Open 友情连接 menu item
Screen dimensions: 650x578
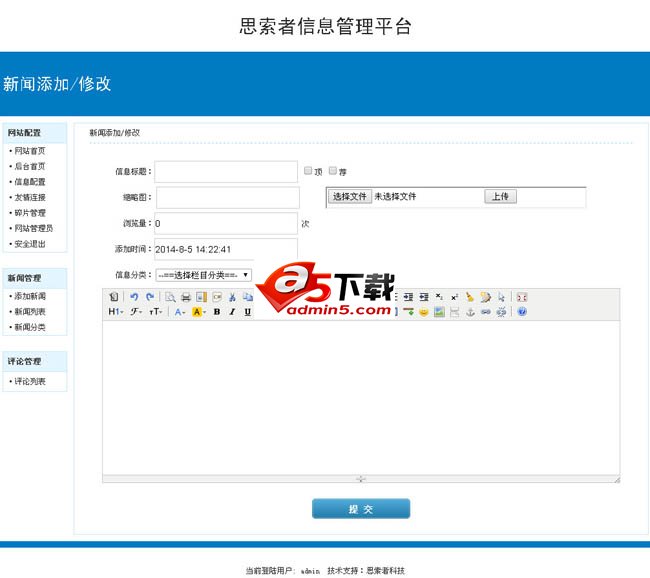(29, 197)
